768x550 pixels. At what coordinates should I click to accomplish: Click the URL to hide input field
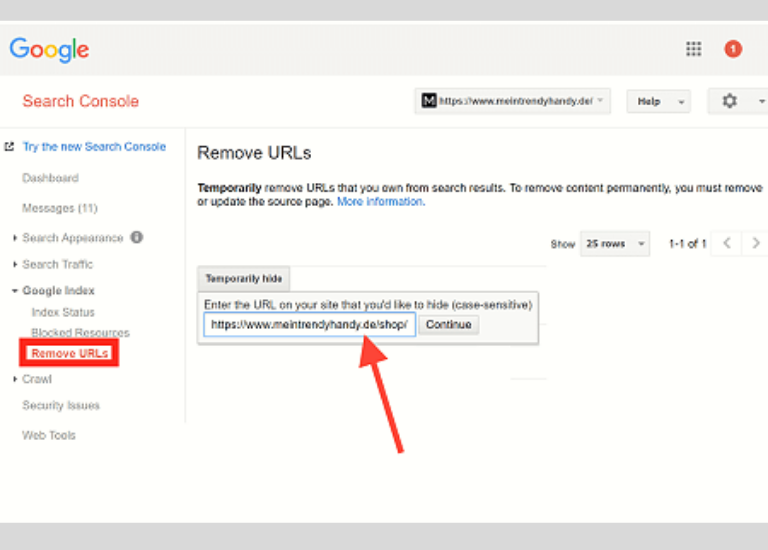point(310,325)
